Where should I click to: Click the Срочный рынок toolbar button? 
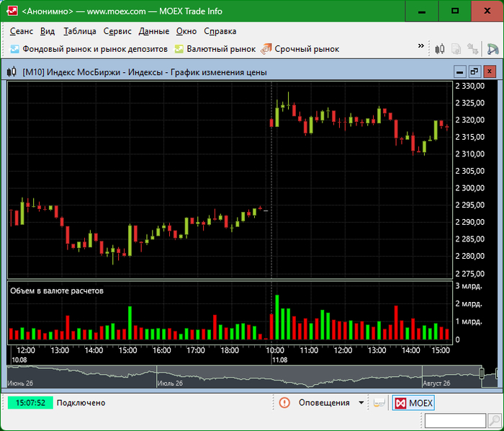pos(300,49)
